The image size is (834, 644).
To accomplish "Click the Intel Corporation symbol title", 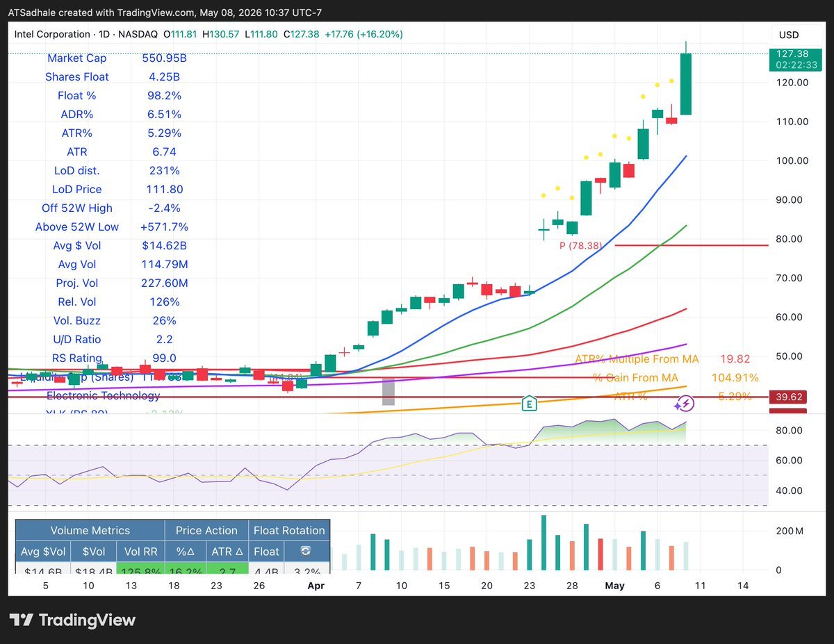I will tap(52, 34).
